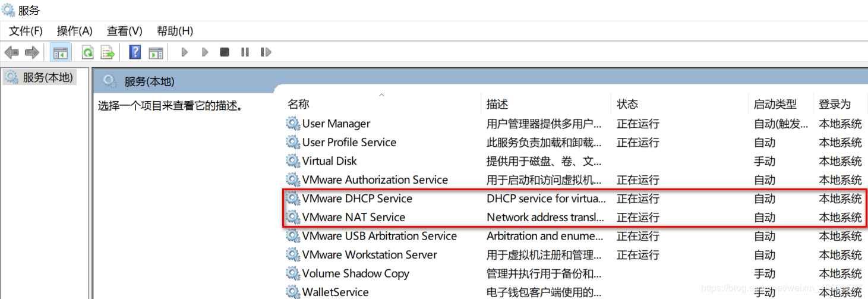The image size is (868, 299).
Task: Refresh the services list
Action: (87, 52)
